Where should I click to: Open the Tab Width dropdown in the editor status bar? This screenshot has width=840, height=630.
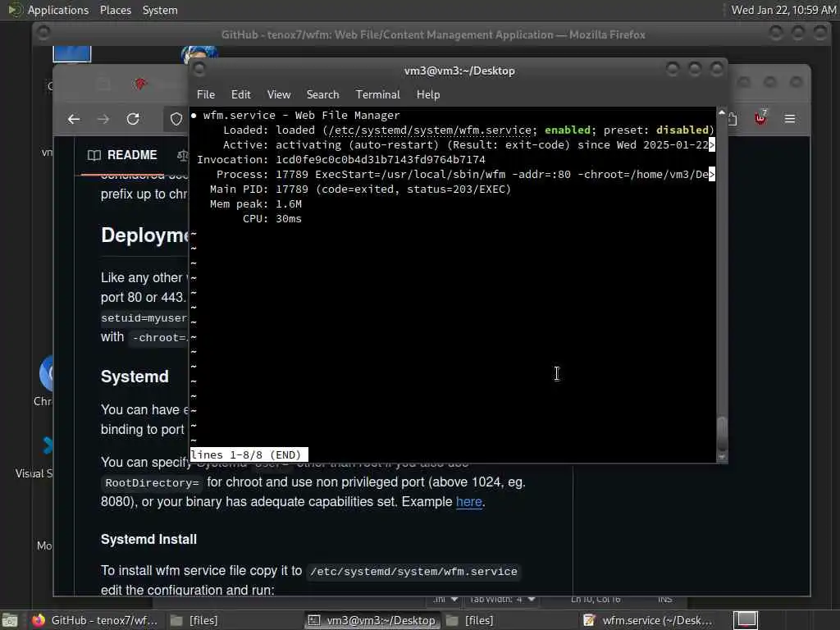tap(503, 599)
